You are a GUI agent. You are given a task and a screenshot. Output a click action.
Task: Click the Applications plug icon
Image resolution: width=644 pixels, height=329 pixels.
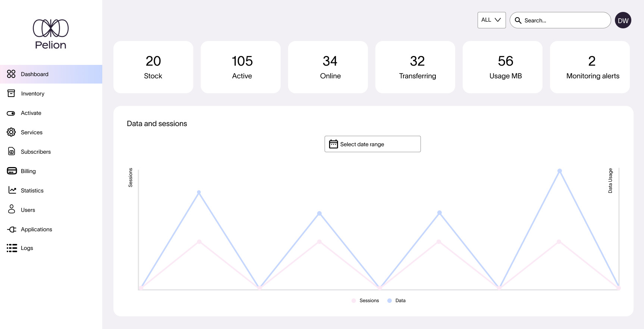click(x=12, y=229)
